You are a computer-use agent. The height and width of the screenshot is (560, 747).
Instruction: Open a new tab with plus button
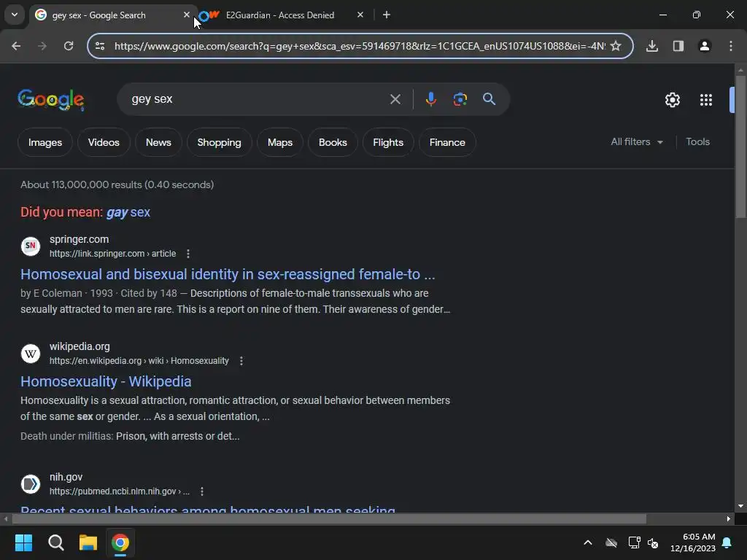[x=387, y=15]
